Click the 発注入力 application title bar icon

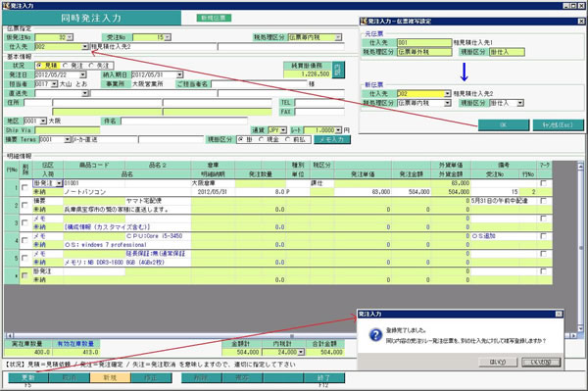[x=5, y=5]
